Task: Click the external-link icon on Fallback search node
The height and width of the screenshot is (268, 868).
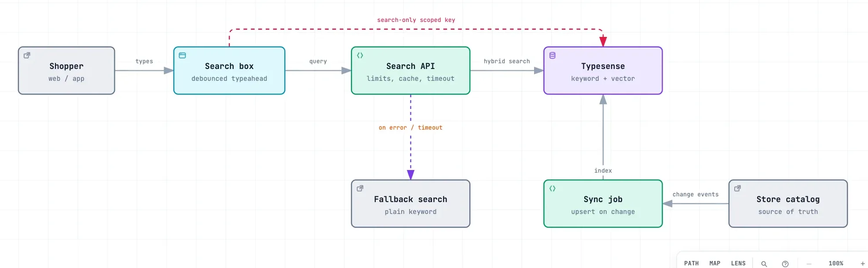Action: tap(360, 188)
